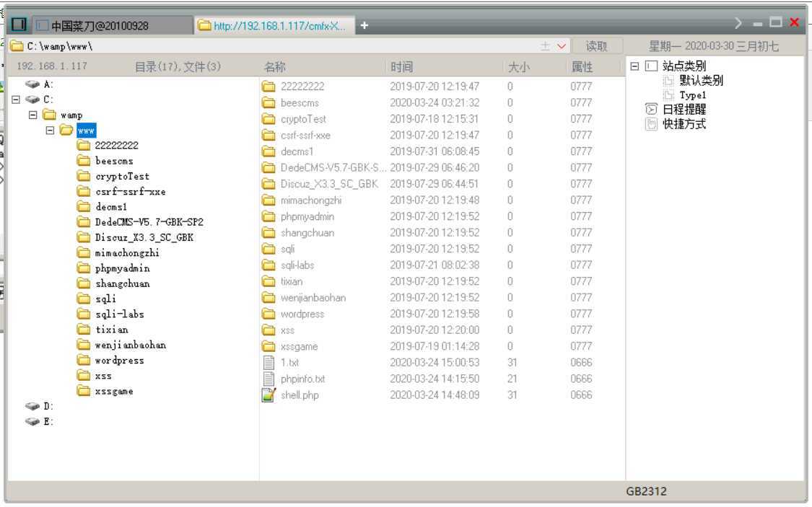Click the mimachongzhi folder icon in the file list
This screenshot has height=507, width=812.
(x=269, y=200)
